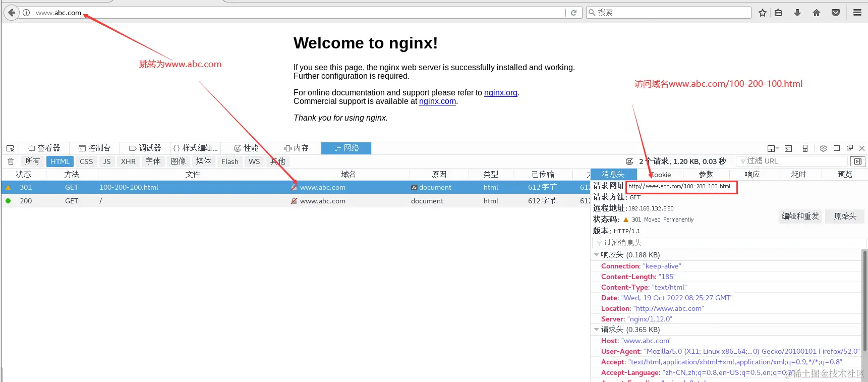
Task: Clear the network request list with trash icon
Action: coord(11,161)
